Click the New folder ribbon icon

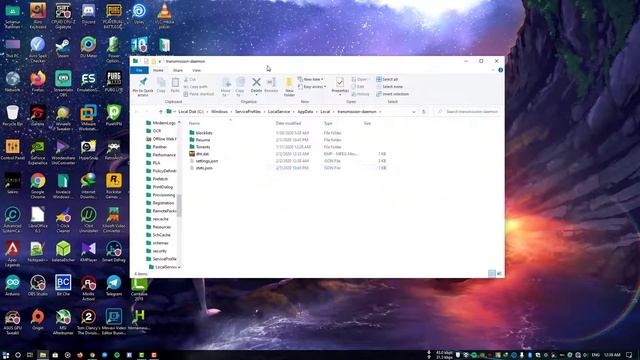[289, 87]
